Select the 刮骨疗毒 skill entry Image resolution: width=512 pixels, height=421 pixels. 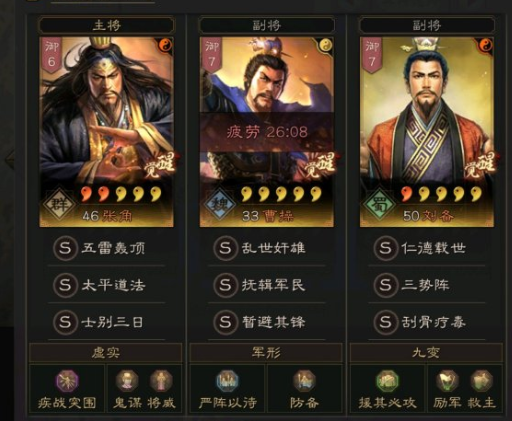[427, 322]
